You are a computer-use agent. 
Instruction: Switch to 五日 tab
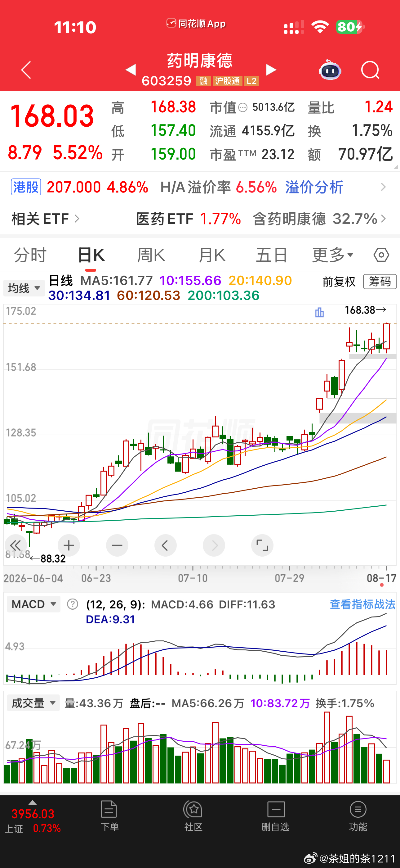pos(271,255)
